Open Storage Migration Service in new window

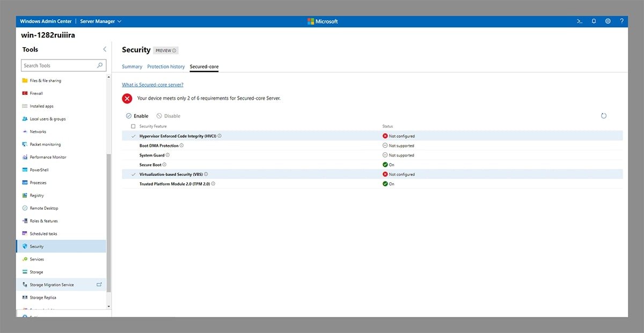pyautogui.click(x=99, y=285)
